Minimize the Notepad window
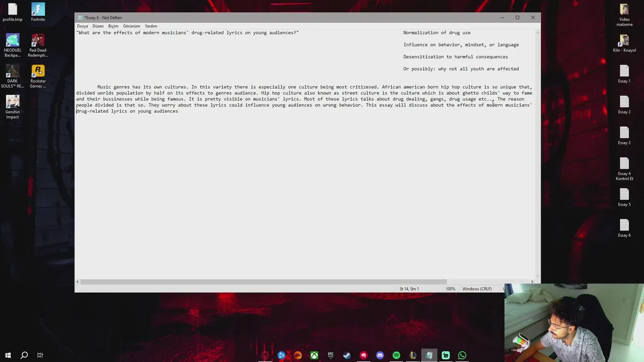644x362 pixels. tap(502, 18)
